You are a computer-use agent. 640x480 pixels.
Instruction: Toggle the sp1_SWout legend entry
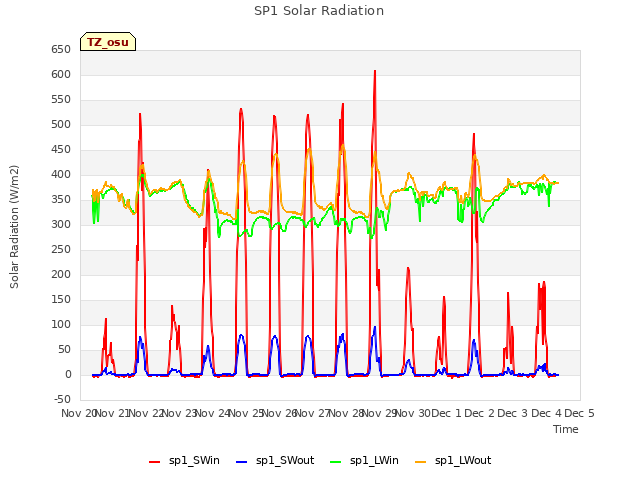[x=275, y=461]
